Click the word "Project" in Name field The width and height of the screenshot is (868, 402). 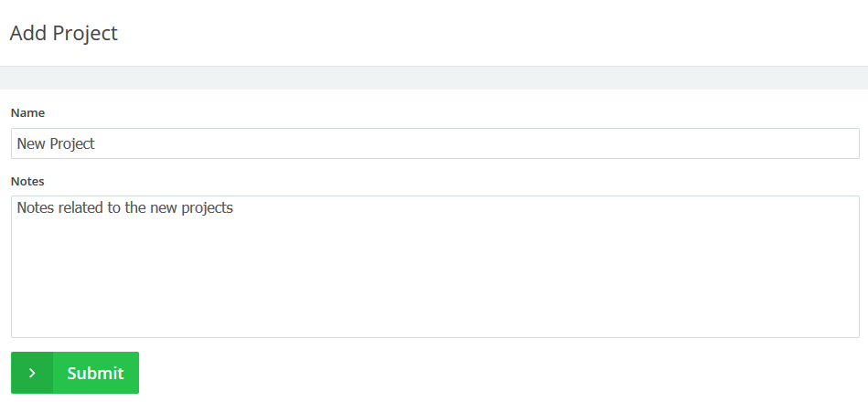point(72,143)
